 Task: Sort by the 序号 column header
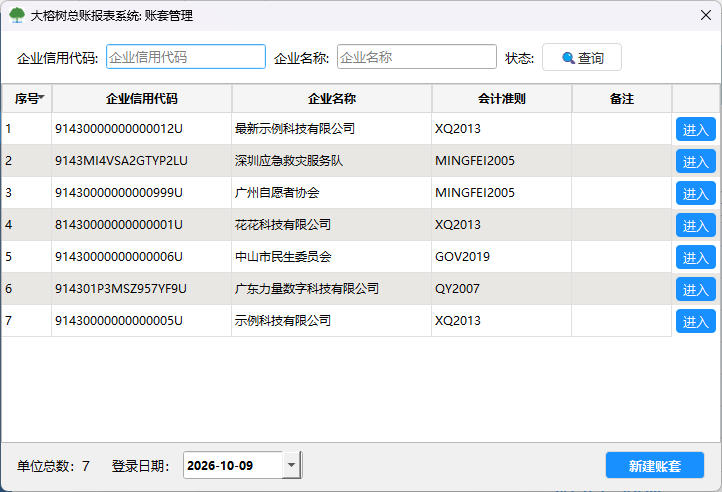[27, 98]
